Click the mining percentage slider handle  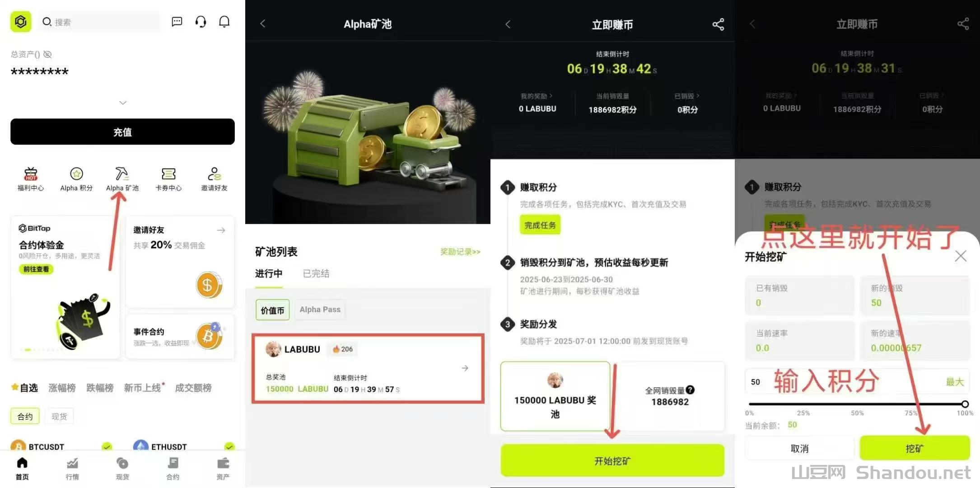(x=965, y=404)
